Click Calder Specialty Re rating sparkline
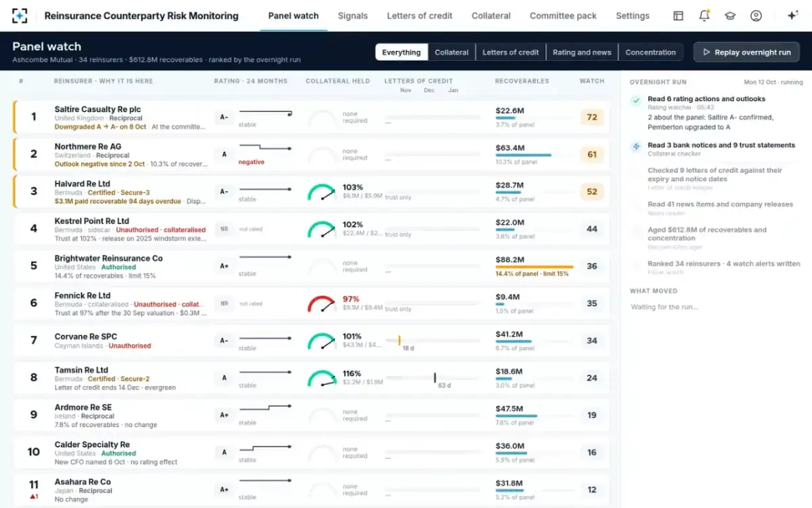This screenshot has height=508, width=812. click(265, 448)
